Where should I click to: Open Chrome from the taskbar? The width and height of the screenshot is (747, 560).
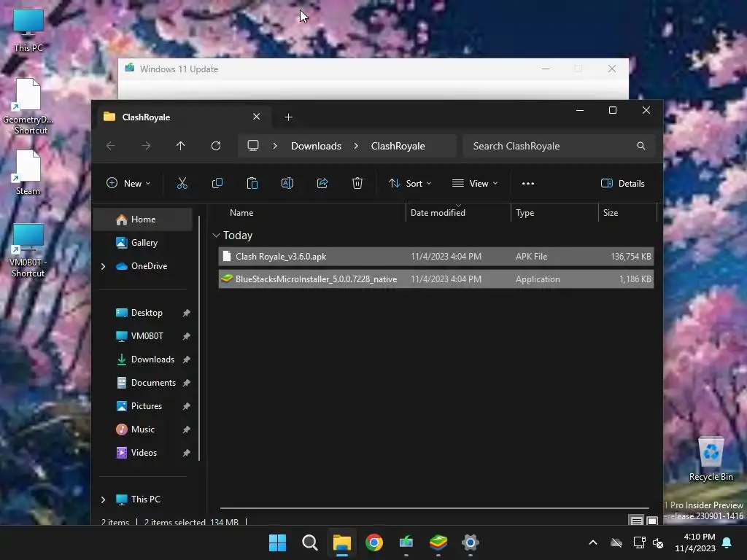tap(374, 542)
